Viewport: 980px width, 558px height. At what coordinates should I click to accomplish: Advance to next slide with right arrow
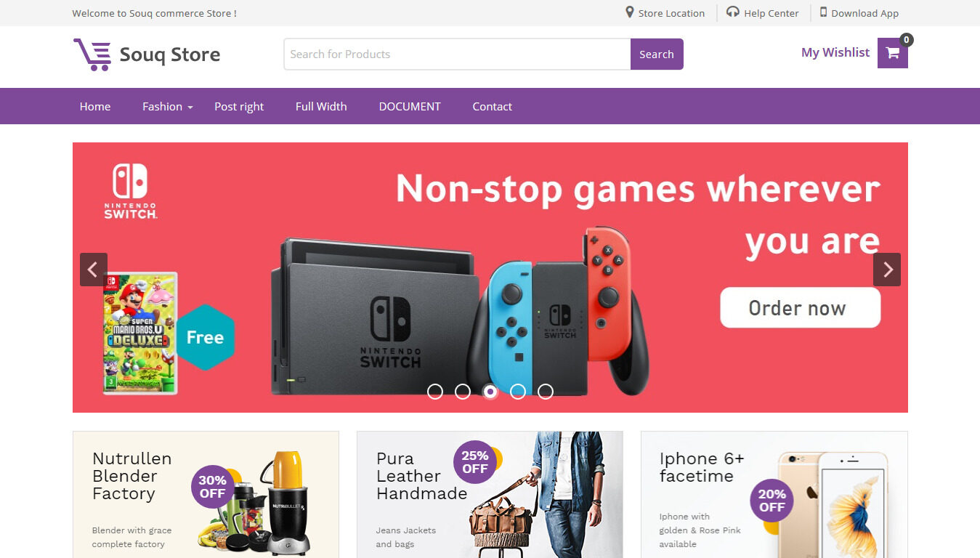(887, 270)
